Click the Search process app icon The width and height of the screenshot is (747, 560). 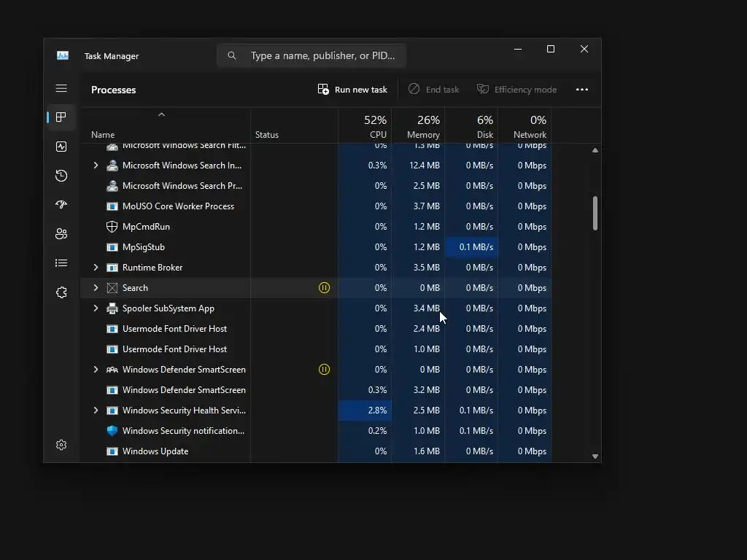click(112, 288)
